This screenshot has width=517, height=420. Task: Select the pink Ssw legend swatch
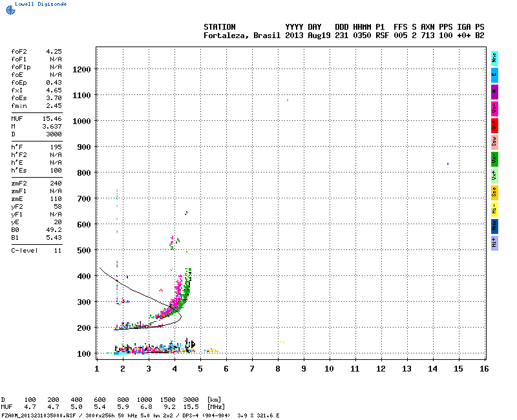click(494, 142)
